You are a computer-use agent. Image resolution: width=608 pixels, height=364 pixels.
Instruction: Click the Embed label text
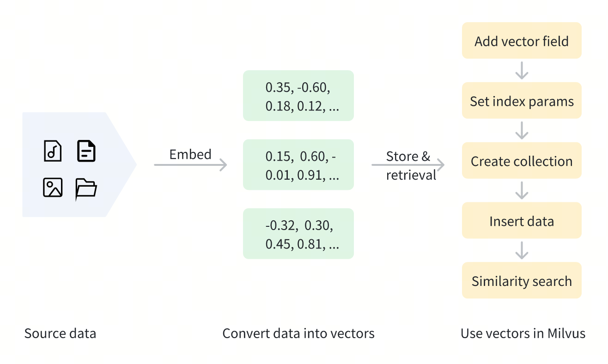click(190, 154)
